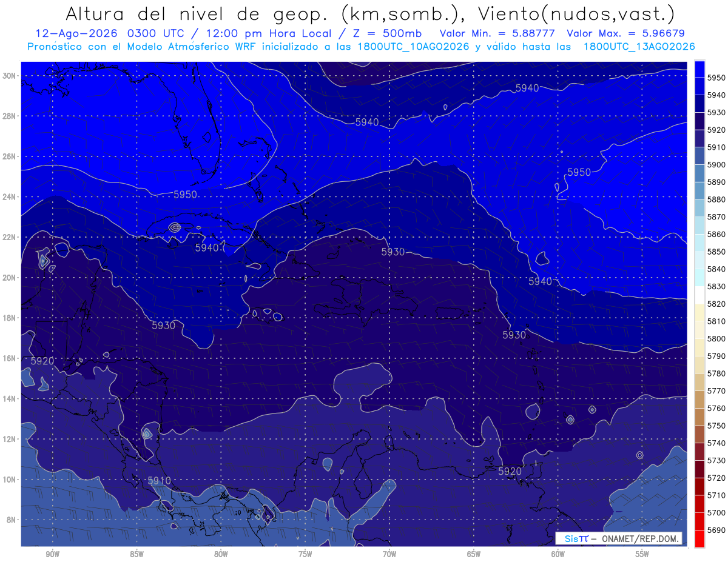Click the '18N' latitude axis label

point(10,318)
